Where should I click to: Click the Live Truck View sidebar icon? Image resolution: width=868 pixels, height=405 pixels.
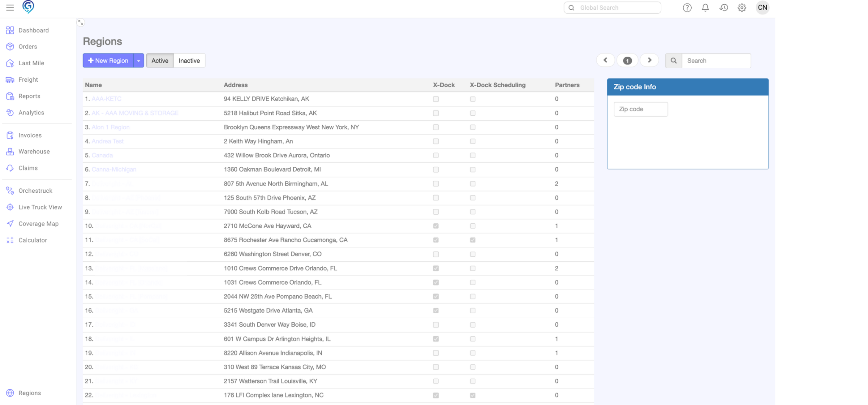tap(10, 207)
